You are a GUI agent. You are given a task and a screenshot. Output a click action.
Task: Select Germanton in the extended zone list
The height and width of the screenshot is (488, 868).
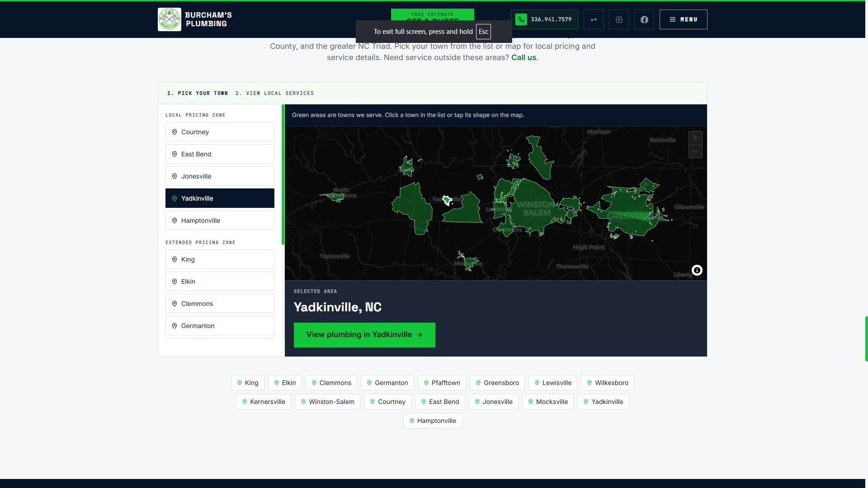click(x=220, y=326)
